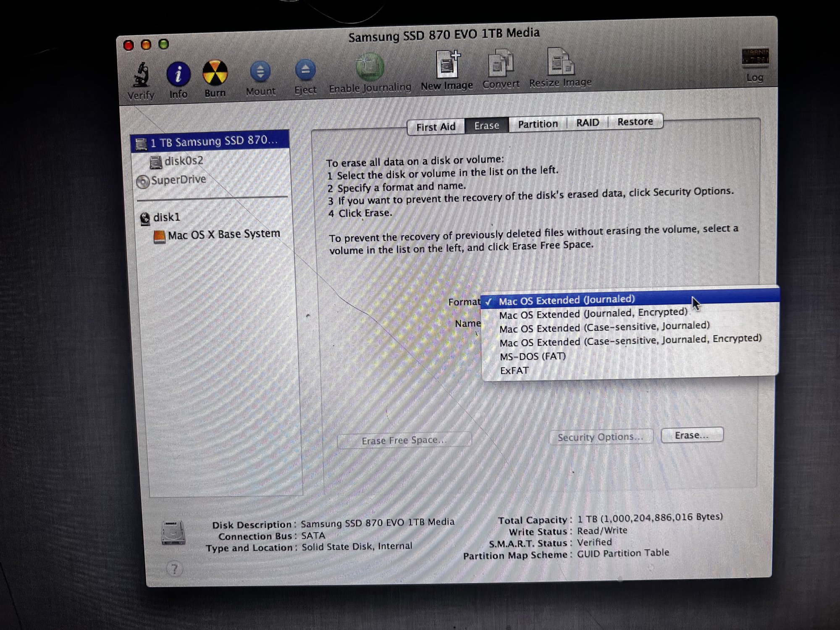Select disk0s2 volume in sidebar
Screen dimensions: 840x630
tap(184, 161)
